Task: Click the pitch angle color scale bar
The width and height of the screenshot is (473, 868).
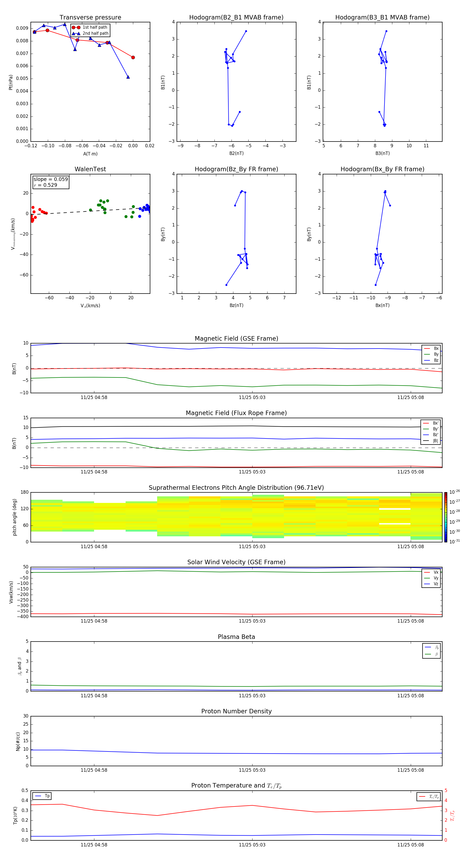Action: [x=446, y=517]
